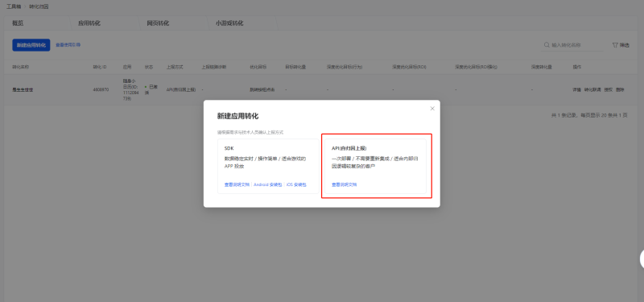Click 删除 in the operations column
644x302 pixels.
(620, 89)
